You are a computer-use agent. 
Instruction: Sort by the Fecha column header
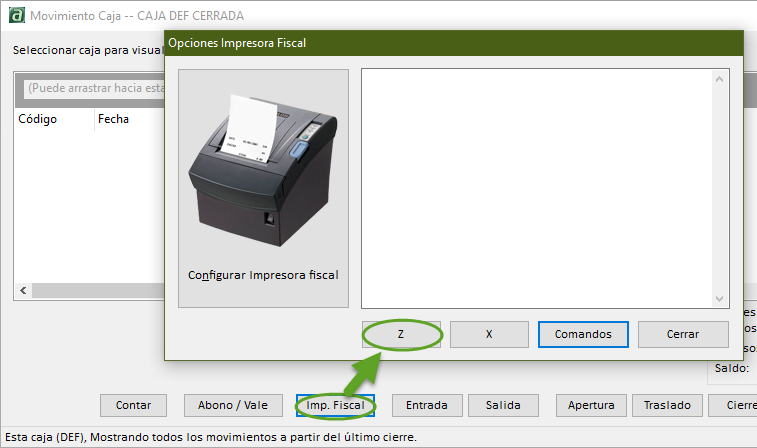click(x=113, y=120)
